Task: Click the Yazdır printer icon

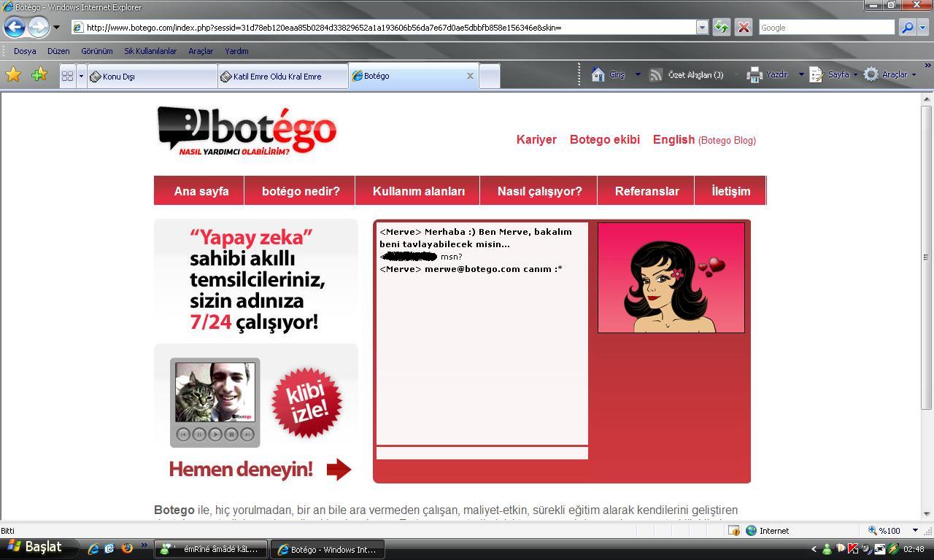Action: (x=754, y=74)
